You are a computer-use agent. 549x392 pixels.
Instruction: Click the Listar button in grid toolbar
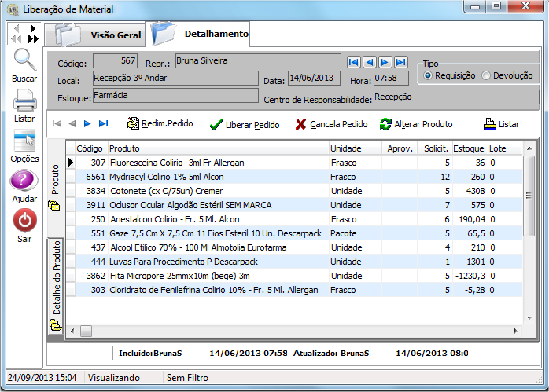pos(501,124)
